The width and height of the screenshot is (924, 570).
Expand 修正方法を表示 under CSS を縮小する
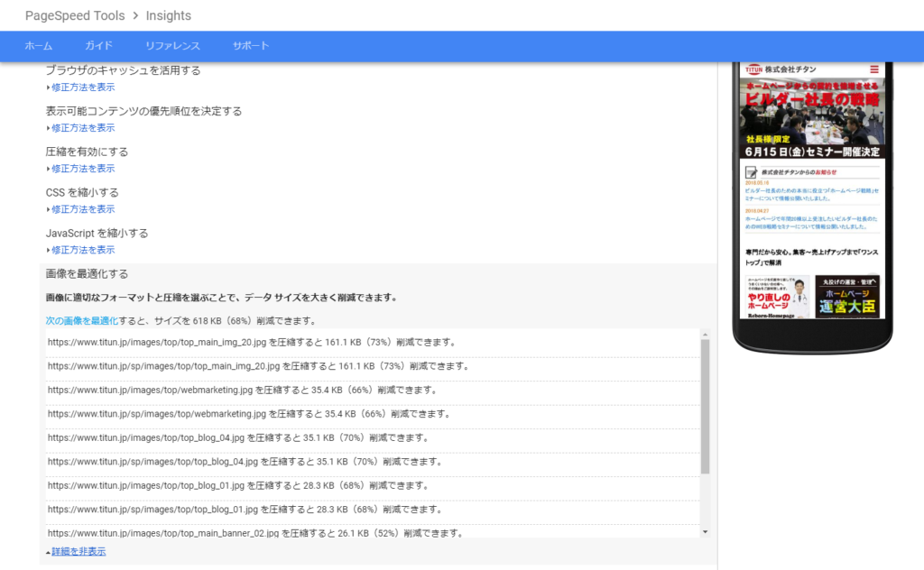tap(82, 209)
